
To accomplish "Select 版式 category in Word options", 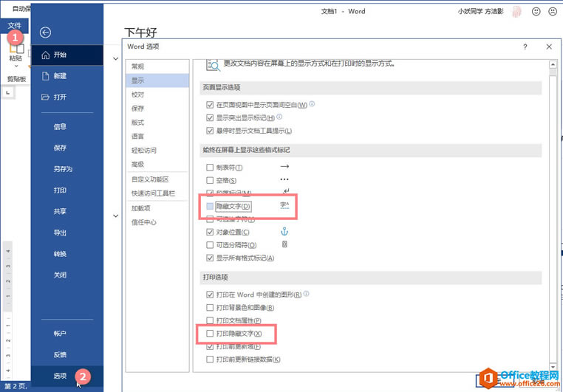I will click(157, 123).
